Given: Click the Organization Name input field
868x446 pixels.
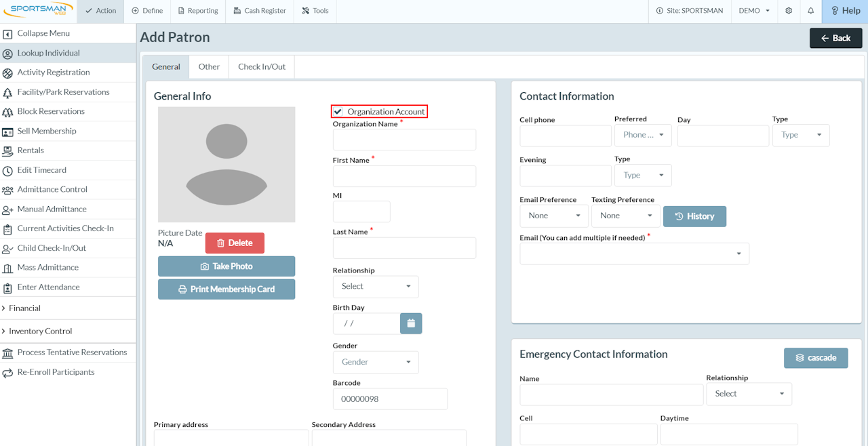Looking at the screenshot, I should point(404,140).
